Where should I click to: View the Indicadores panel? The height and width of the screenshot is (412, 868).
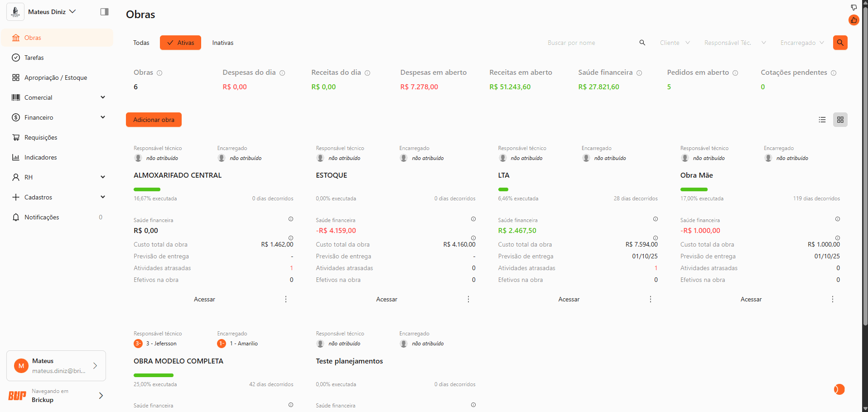tap(40, 157)
